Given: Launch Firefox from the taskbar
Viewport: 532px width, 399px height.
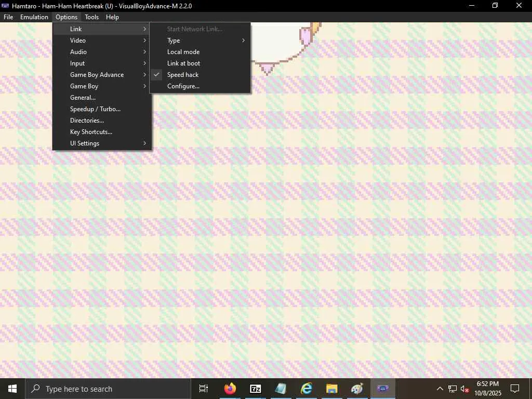Looking at the screenshot, I should [230, 389].
